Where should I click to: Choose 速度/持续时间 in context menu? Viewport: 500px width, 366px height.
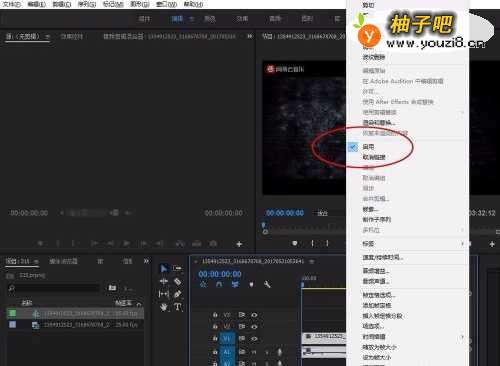[x=383, y=257]
